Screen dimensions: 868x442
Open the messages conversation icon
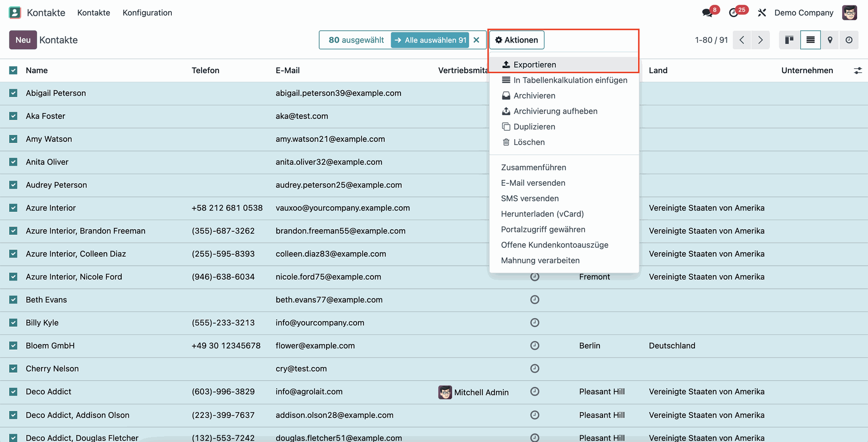pos(707,13)
